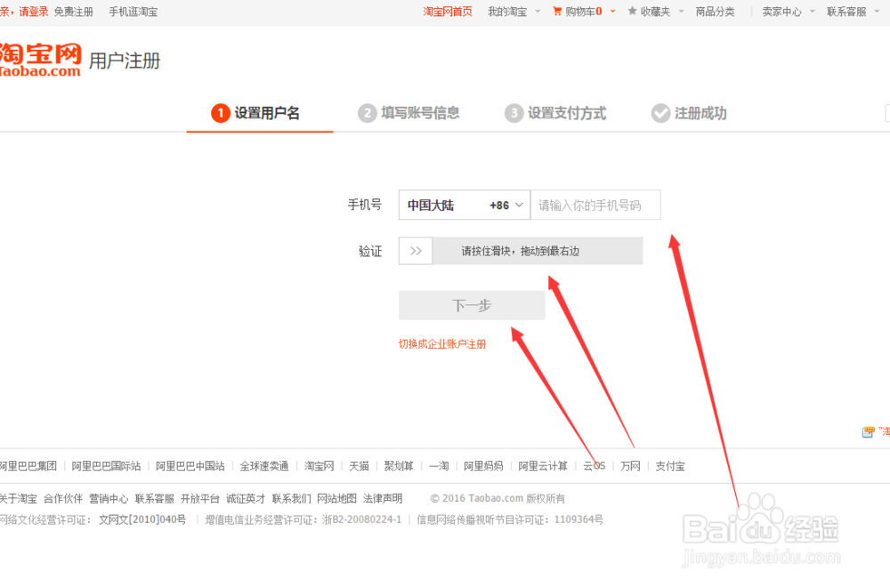Focus the phone number input field
This screenshot has height=588, width=890.
pos(595,205)
